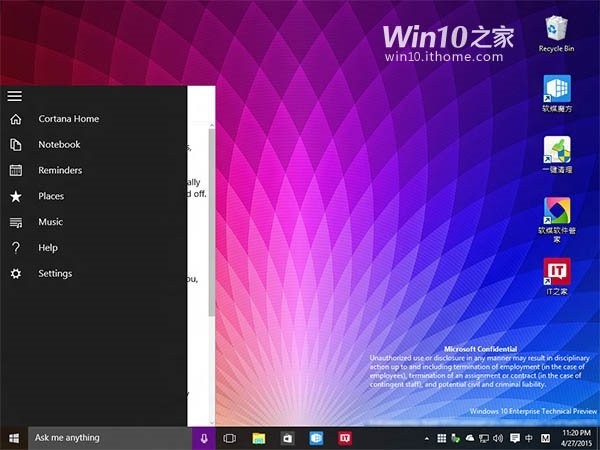
Task: Open the Recycle Bin desktop icon
Action: click(556, 32)
